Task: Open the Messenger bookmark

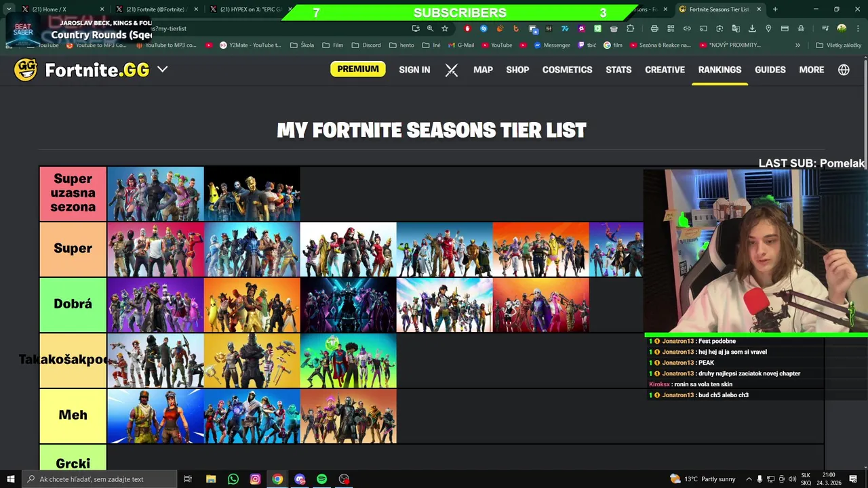Action: pos(551,45)
